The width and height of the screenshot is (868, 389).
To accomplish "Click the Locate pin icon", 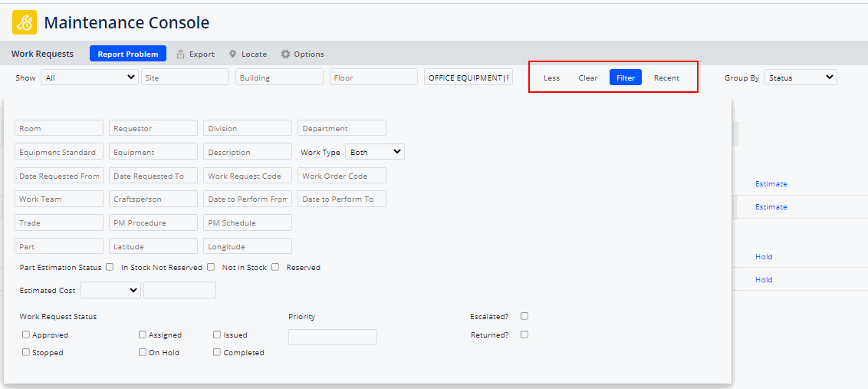I will pyautogui.click(x=232, y=54).
